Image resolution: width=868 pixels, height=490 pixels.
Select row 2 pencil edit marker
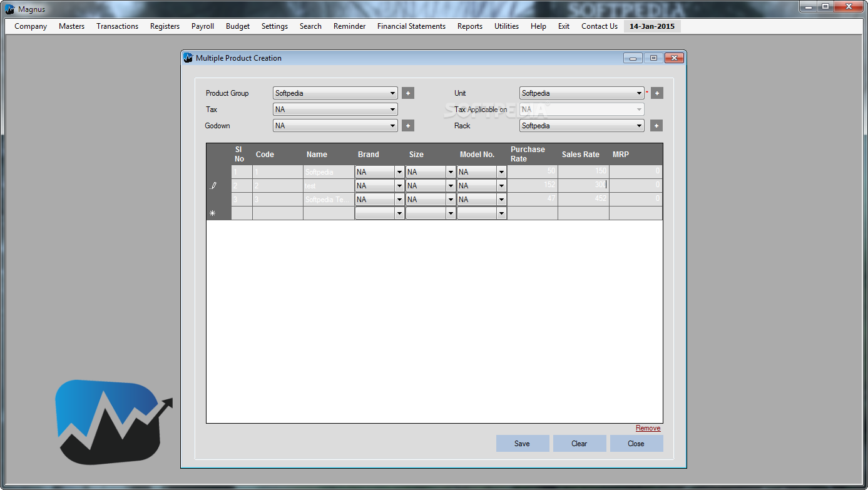pos(213,186)
